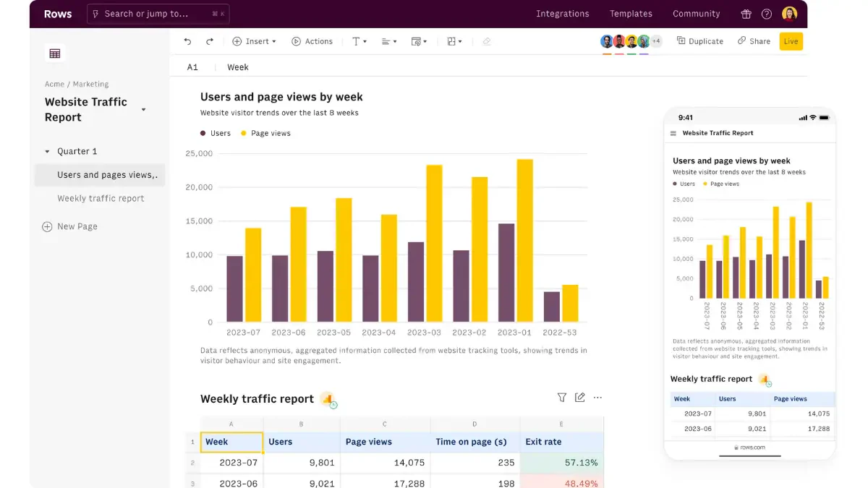
Task: Toggle the Users legend series
Action: coord(216,133)
